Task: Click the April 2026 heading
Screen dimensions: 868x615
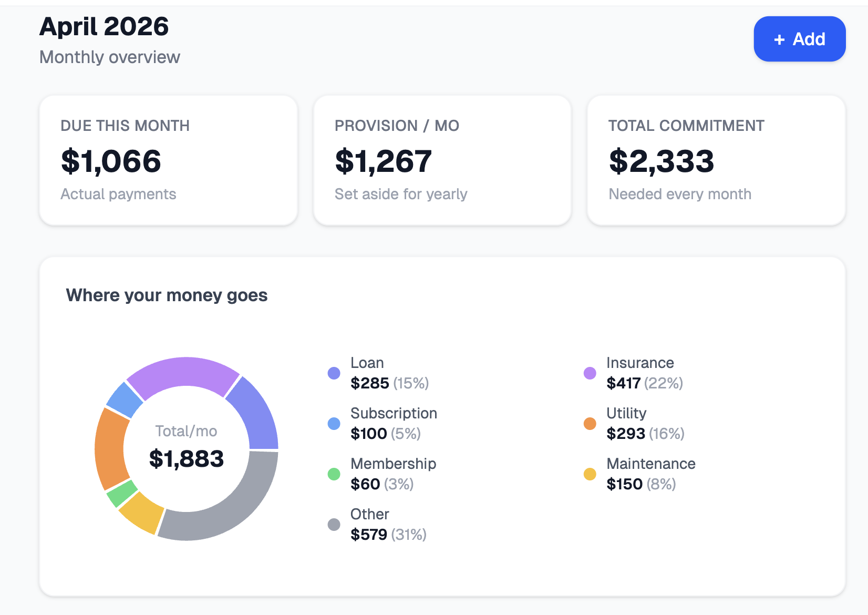Action: point(104,26)
